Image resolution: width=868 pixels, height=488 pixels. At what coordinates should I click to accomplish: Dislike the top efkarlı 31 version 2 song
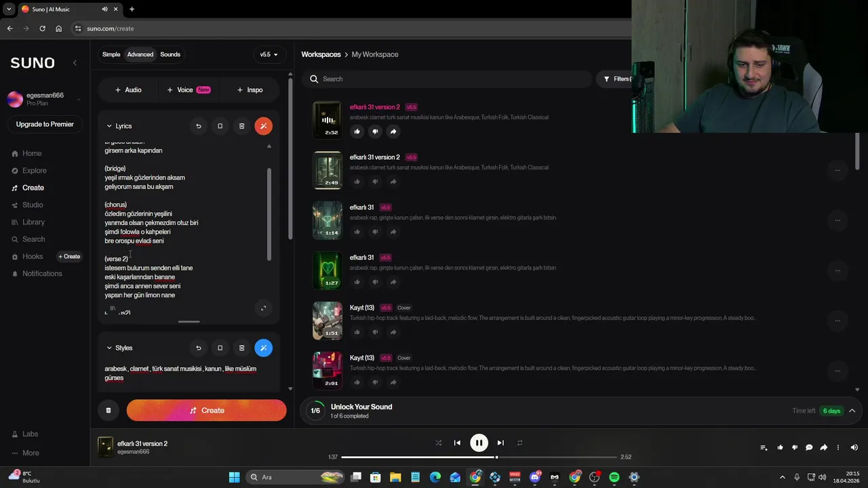(375, 131)
